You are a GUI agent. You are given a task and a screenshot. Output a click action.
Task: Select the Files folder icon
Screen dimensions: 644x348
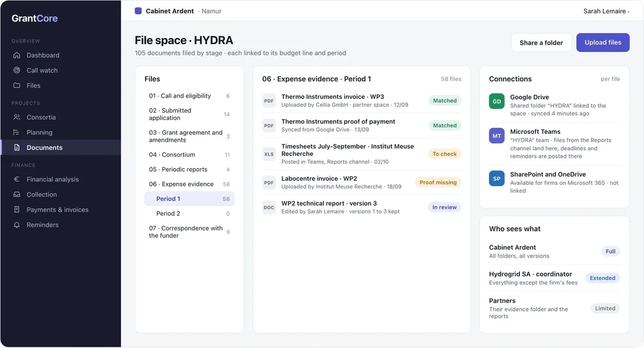pos(17,85)
